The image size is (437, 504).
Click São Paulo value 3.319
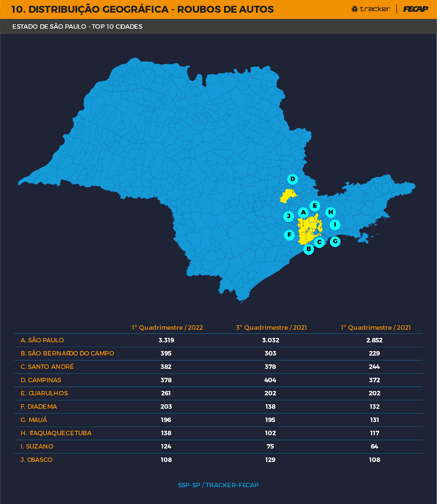point(166,340)
